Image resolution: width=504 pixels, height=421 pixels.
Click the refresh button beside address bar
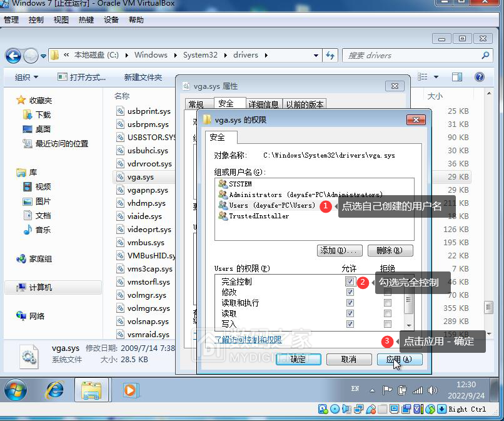click(x=331, y=55)
